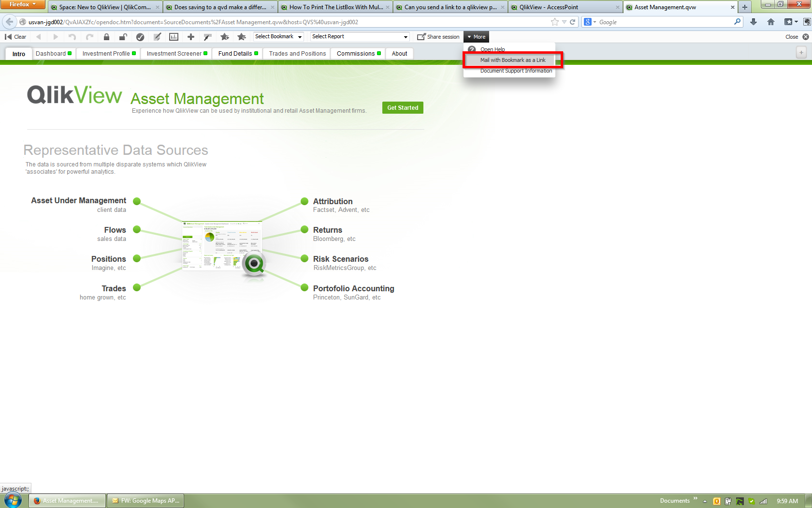Viewport: 812px width, 508px height.
Task: Click the Add Bookmark star-plus icon
Action: coord(225,37)
